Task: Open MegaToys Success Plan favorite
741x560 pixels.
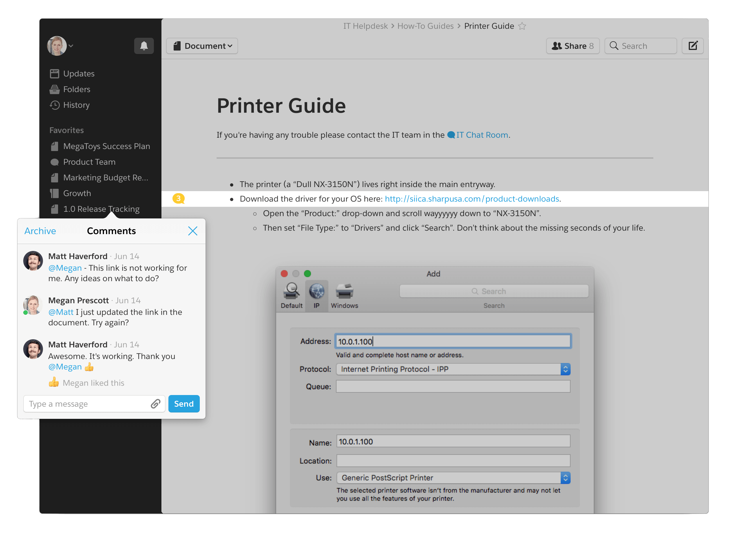Action: point(106,146)
